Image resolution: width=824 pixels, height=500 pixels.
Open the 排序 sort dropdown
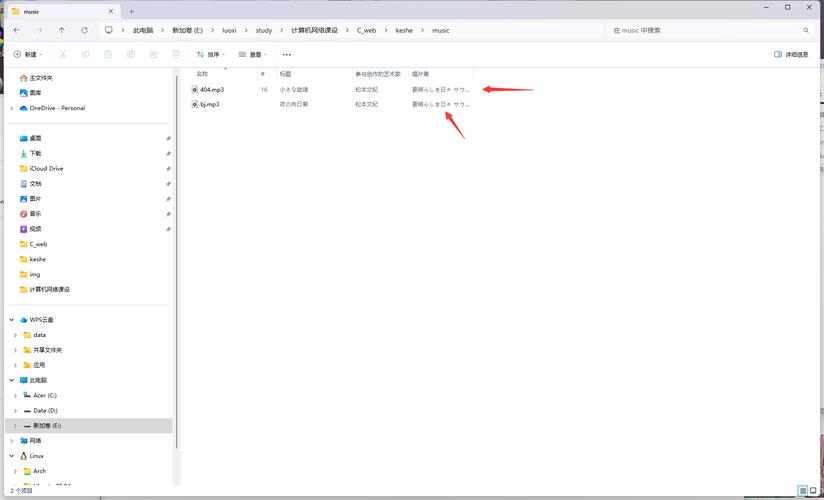210,54
